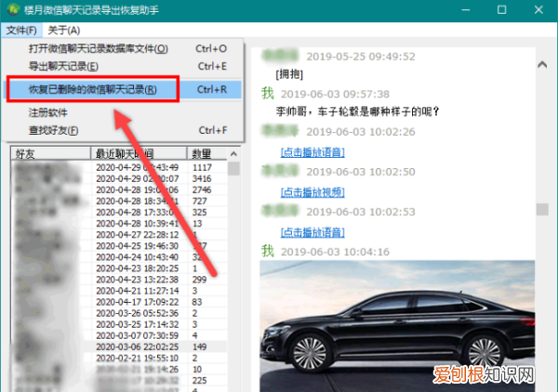The height and width of the screenshot is (392, 558).
Task: Select row dated 2020-03-26 05:52:36
Action: coord(119,313)
